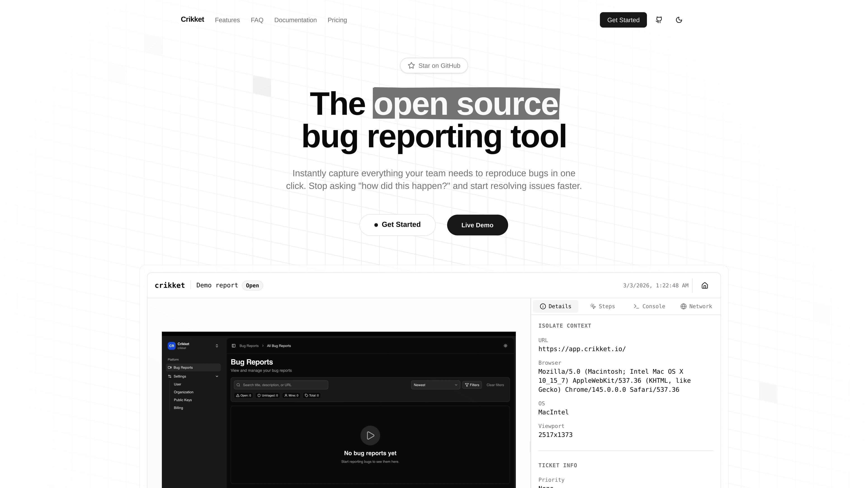Click the star icon in Star on GitHub
This screenshot has width=868, height=488.
coord(411,66)
